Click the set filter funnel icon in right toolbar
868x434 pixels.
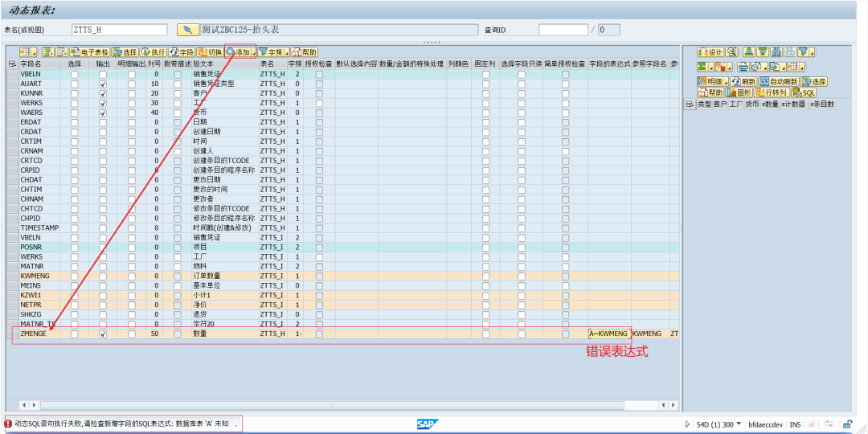(x=803, y=52)
